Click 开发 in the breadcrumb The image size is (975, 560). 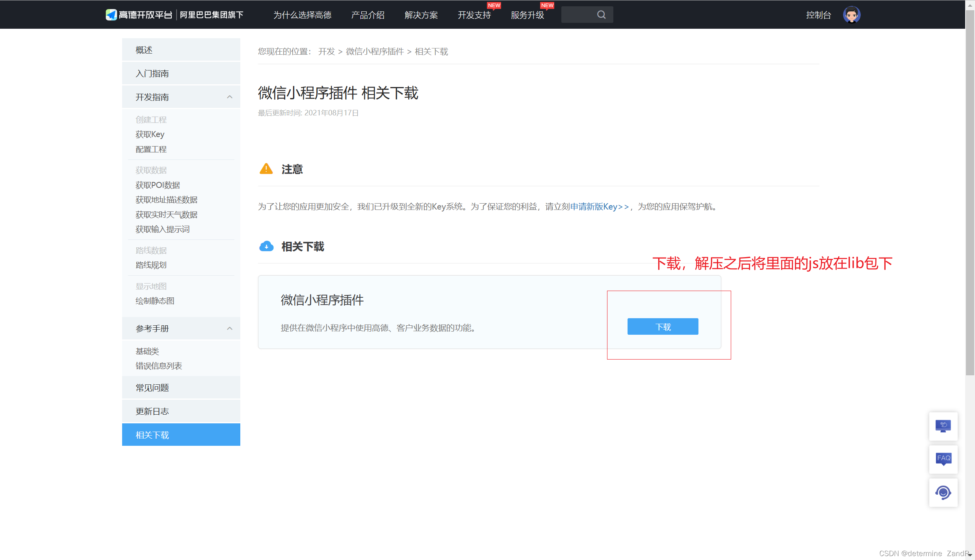[x=327, y=52]
